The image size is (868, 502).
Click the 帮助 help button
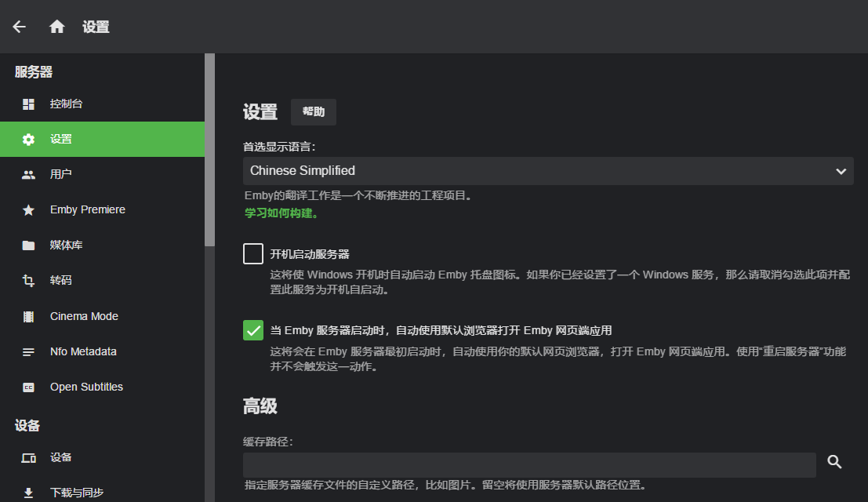312,111
